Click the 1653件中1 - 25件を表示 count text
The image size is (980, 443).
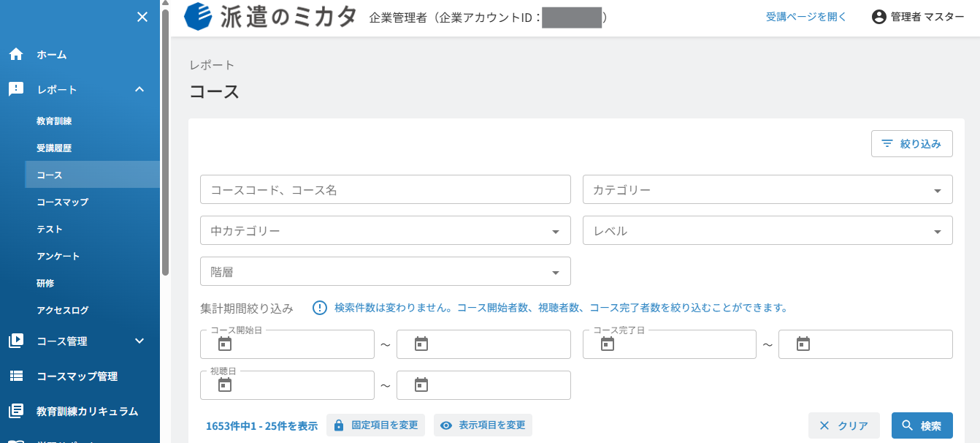pyautogui.click(x=261, y=426)
